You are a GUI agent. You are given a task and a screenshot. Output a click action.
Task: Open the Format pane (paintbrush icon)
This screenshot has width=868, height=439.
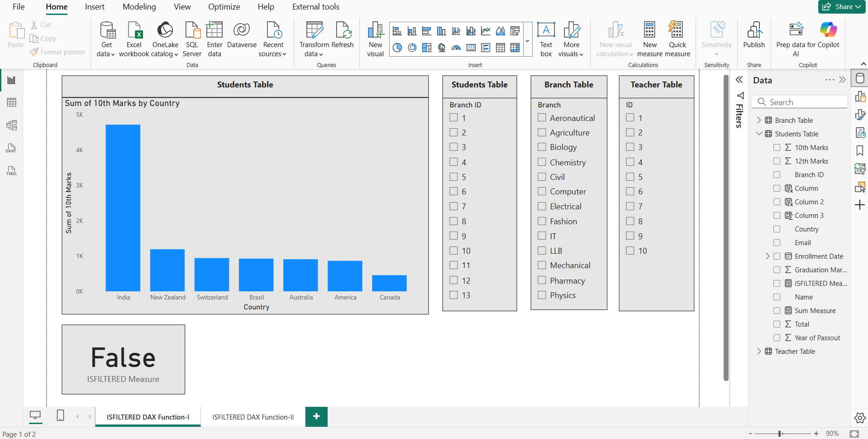coord(860,115)
